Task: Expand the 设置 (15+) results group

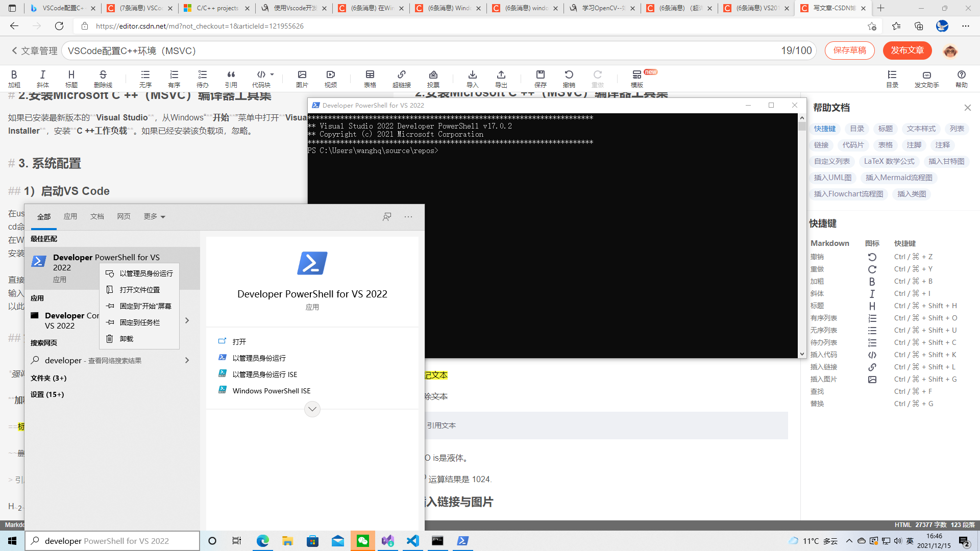Action: click(x=47, y=394)
